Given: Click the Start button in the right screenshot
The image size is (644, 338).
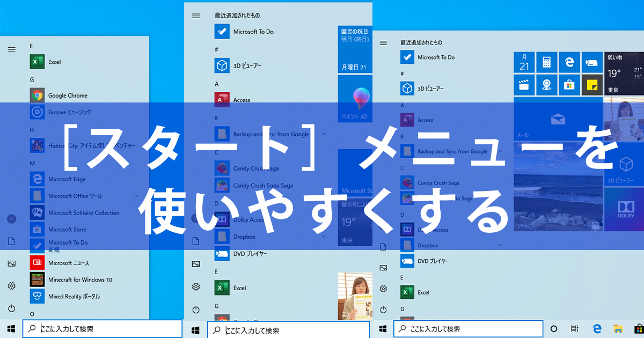Looking at the screenshot, I should point(383,328).
